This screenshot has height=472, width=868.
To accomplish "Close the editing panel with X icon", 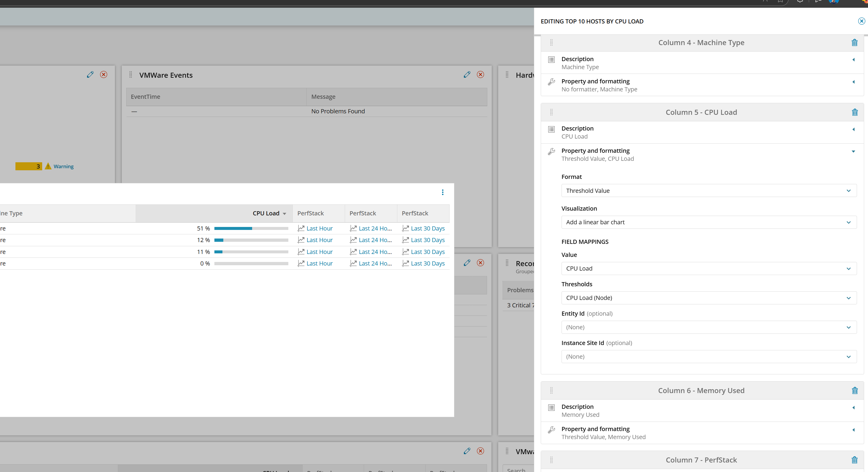I will coord(861,21).
